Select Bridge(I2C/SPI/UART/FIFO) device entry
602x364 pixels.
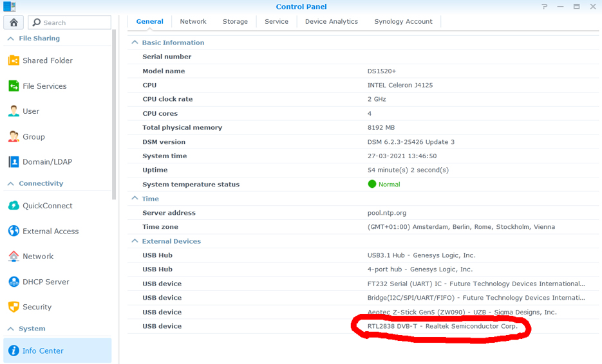coord(476,298)
